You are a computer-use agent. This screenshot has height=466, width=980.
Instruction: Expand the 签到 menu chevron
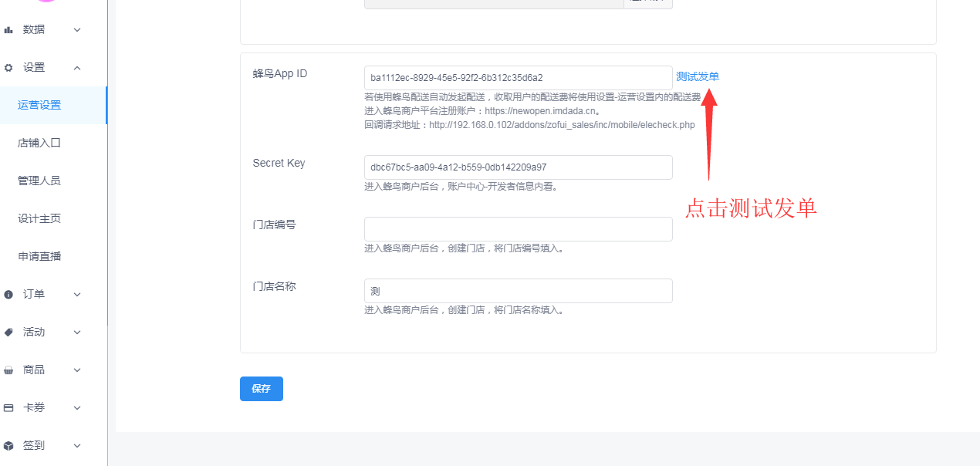[77, 446]
